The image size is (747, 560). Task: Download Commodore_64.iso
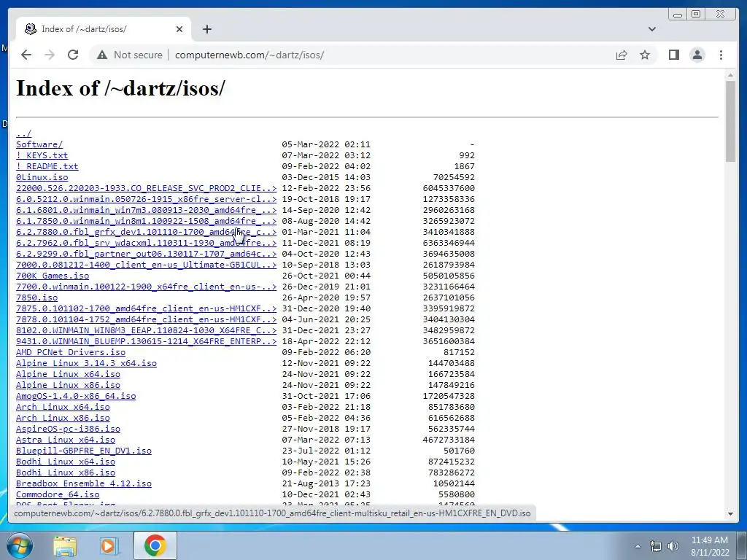click(x=58, y=495)
